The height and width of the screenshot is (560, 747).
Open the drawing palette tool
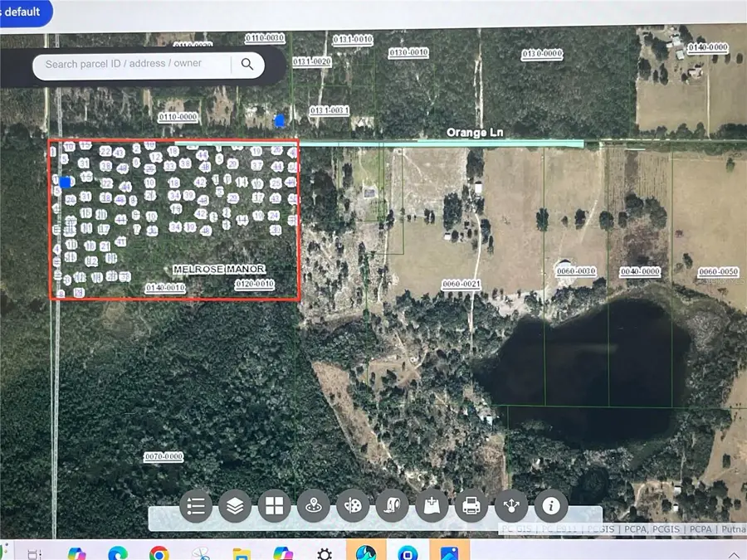[x=353, y=506]
